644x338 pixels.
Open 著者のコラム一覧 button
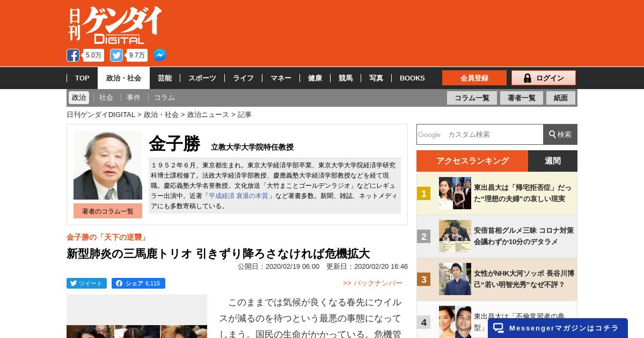pos(108,211)
